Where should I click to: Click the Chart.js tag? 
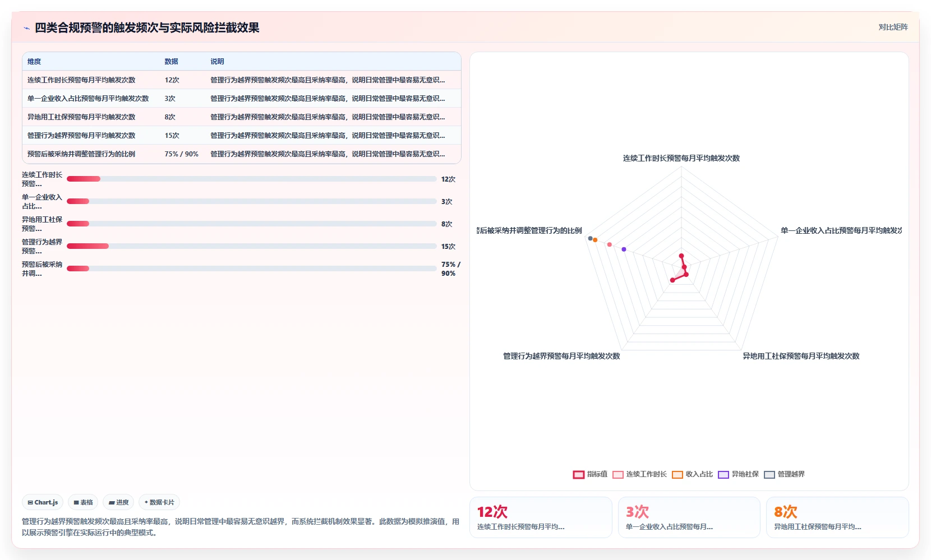pos(43,502)
